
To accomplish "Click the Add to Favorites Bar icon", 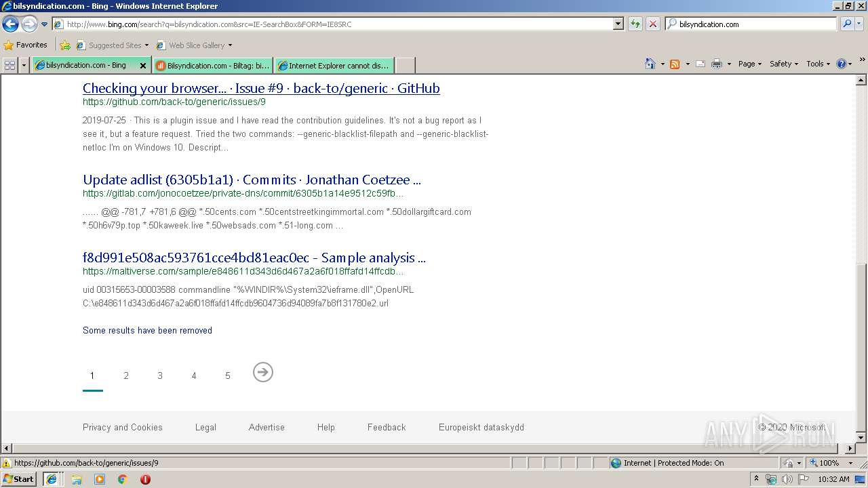I will click(65, 45).
